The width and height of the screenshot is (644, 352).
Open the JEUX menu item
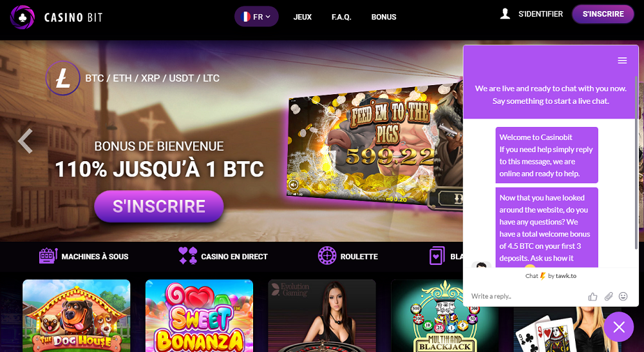302,17
